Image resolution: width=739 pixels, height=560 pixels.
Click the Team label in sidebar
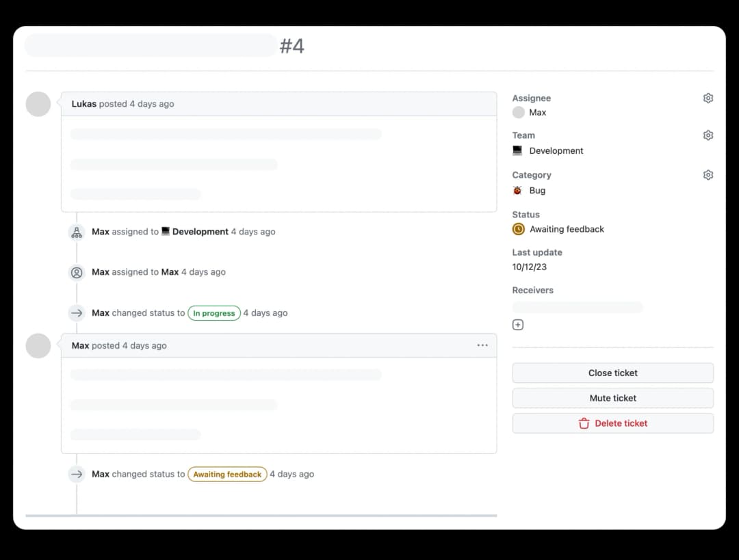click(523, 135)
